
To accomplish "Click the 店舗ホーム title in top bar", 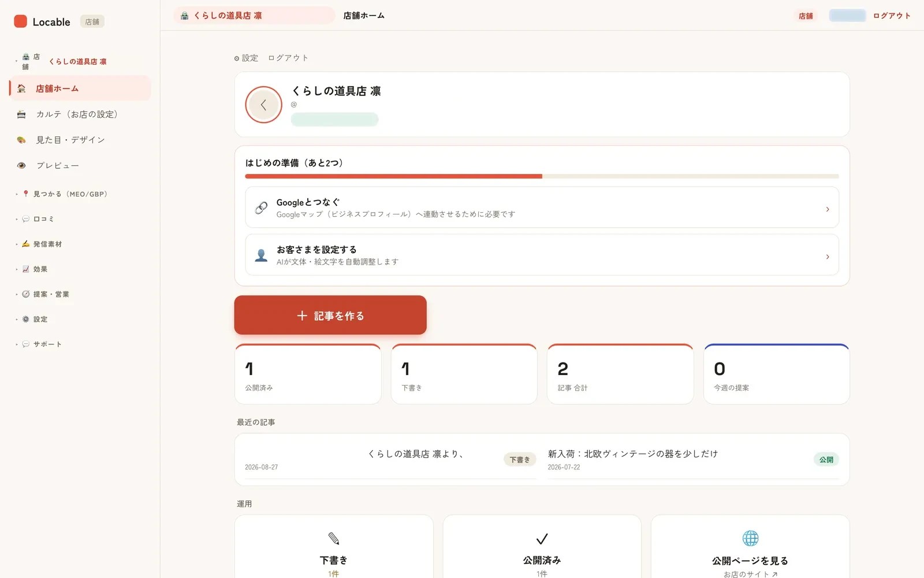I will [x=364, y=16].
